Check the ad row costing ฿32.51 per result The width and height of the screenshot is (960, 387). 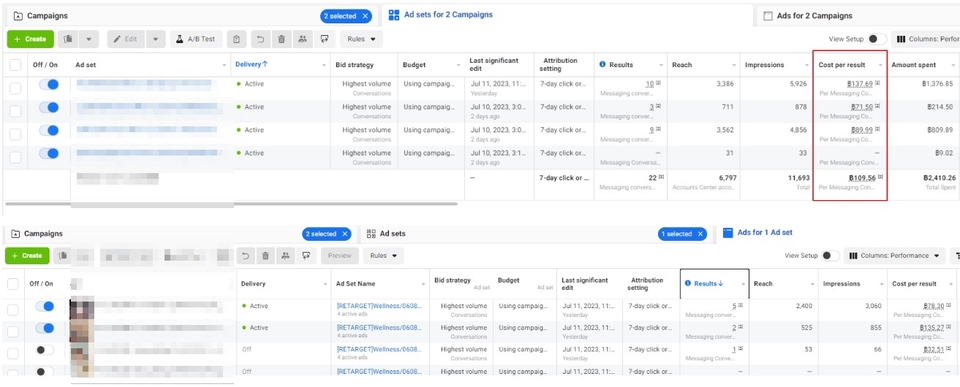[x=13, y=355]
